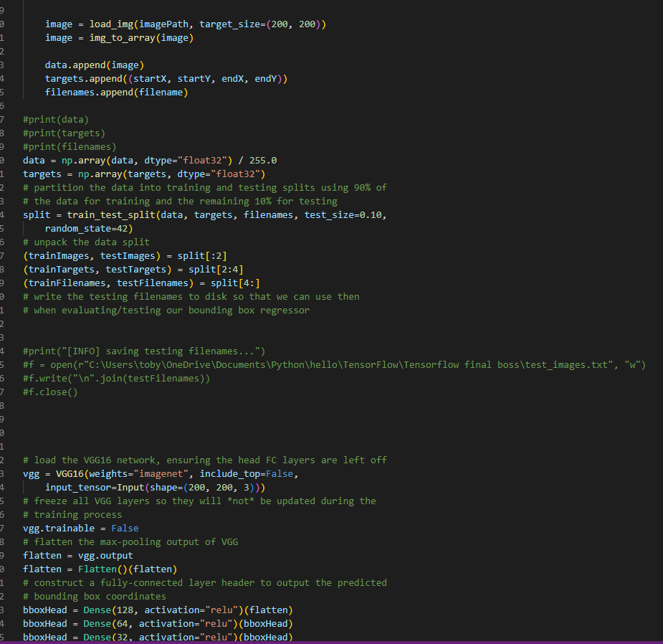Click the commented '#f.write("\n".join(testFilenames))' line
Image resolution: width=663 pixels, height=644 pixels.
pyautogui.click(x=116, y=378)
